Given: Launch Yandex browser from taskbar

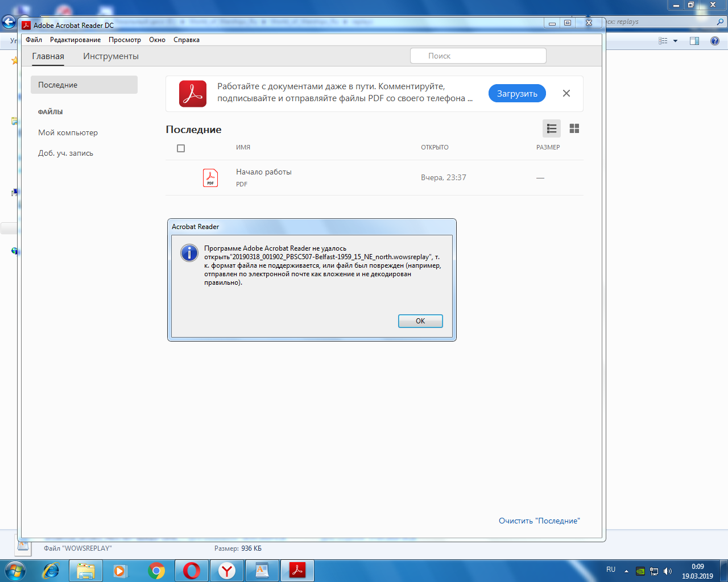Looking at the screenshot, I should 227,571.
